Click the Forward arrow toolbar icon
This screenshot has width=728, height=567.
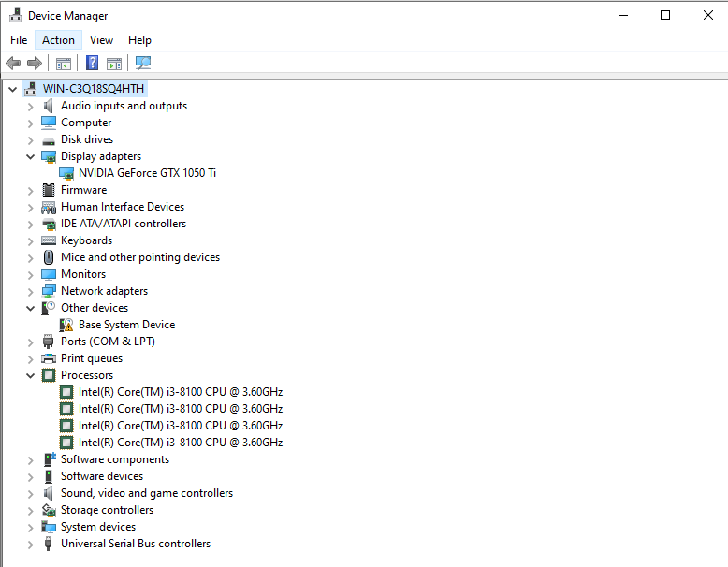[x=35, y=63]
